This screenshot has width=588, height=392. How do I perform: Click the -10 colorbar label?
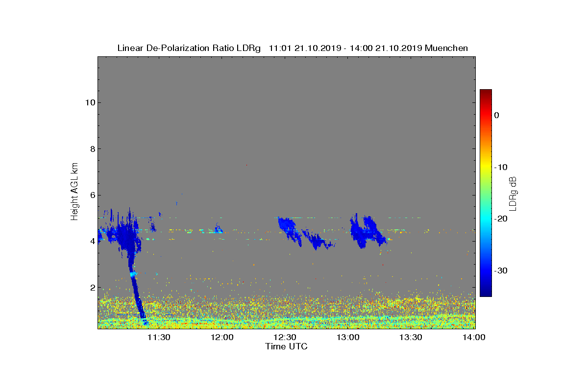[x=501, y=167]
